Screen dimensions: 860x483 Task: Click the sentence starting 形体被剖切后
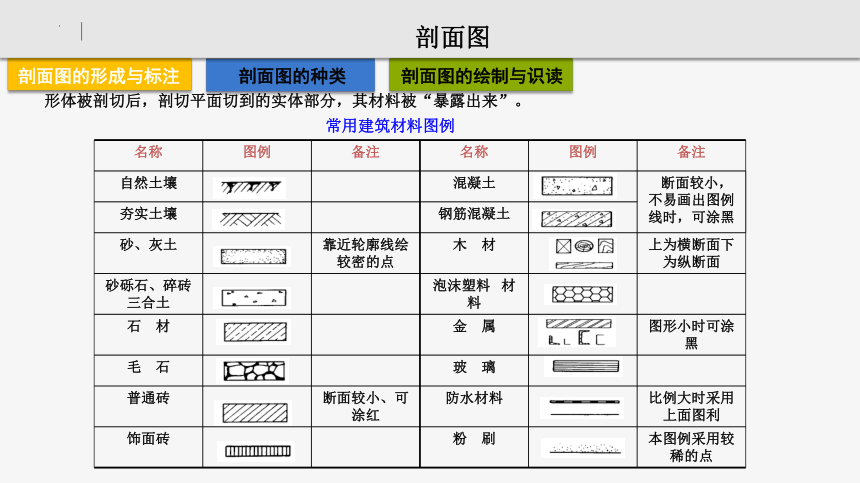[x=284, y=101]
